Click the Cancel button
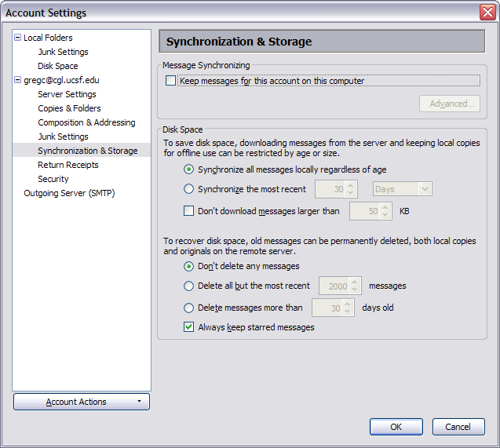The height and width of the screenshot is (448, 500). 458,427
